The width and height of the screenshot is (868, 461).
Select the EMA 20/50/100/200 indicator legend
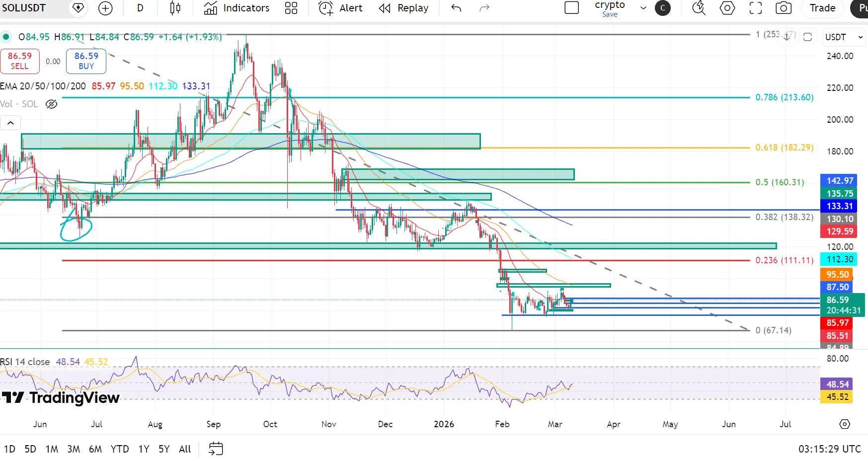pos(43,86)
